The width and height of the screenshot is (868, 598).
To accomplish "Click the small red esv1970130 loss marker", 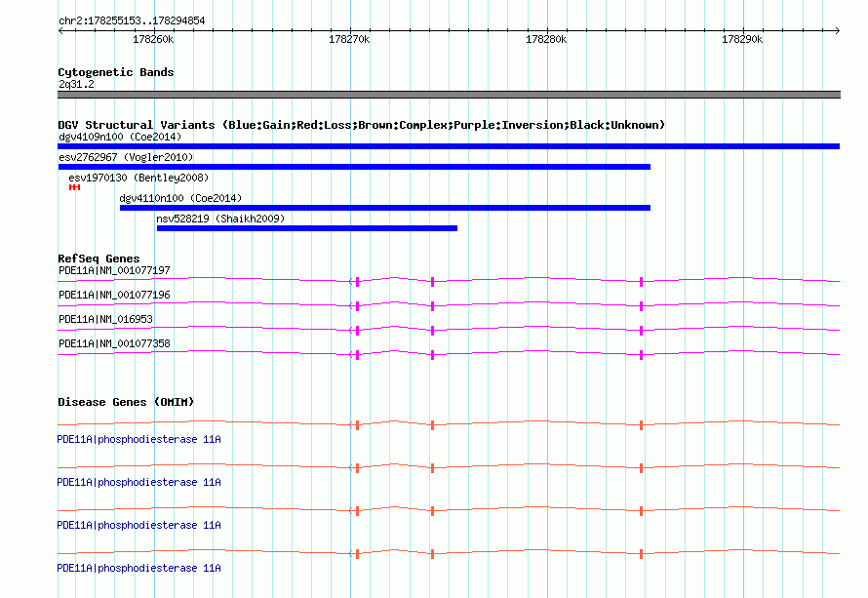I will (x=75, y=187).
